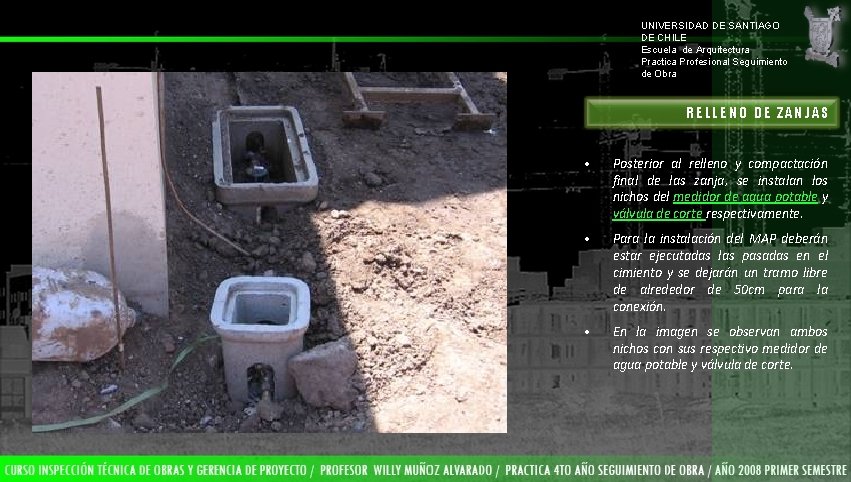The width and height of the screenshot is (851, 482).
Task: Select the 'RELLENO DE ZANJAS' title banner
Action: (712, 113)
